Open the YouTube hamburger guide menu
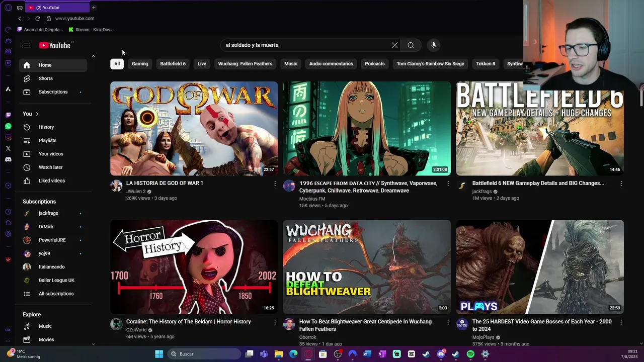The width and height of the screenshot is (644, 362). point(27,45)
